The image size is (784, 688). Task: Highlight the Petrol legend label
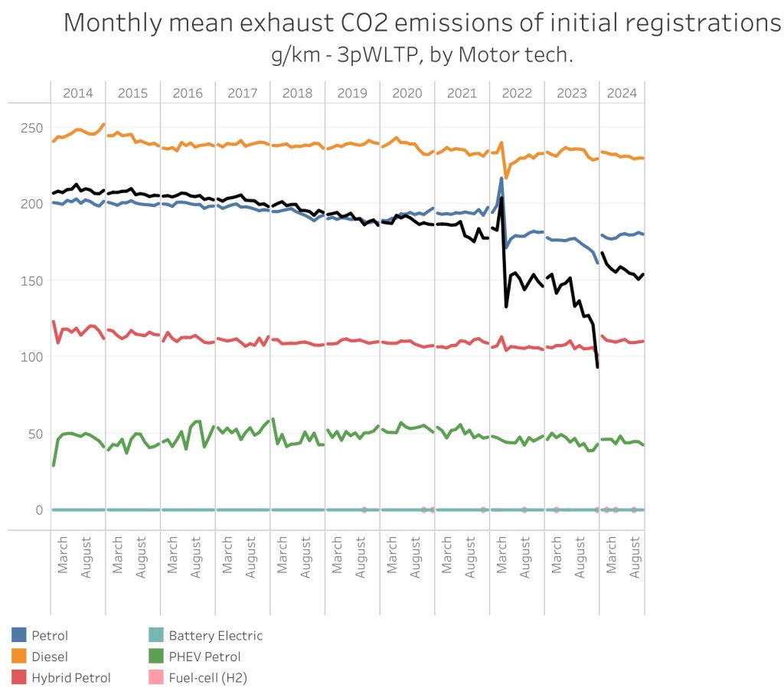click(50, 635)
